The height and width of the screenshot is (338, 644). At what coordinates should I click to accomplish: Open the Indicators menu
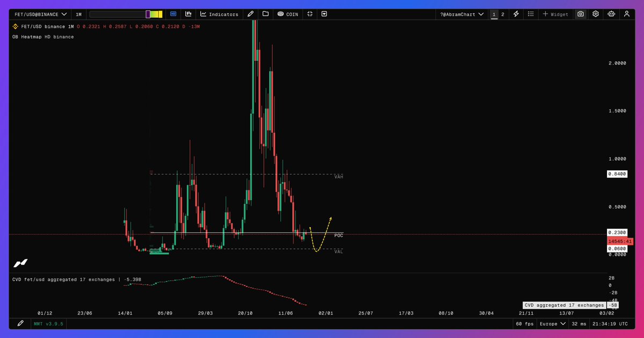(219, 15)
